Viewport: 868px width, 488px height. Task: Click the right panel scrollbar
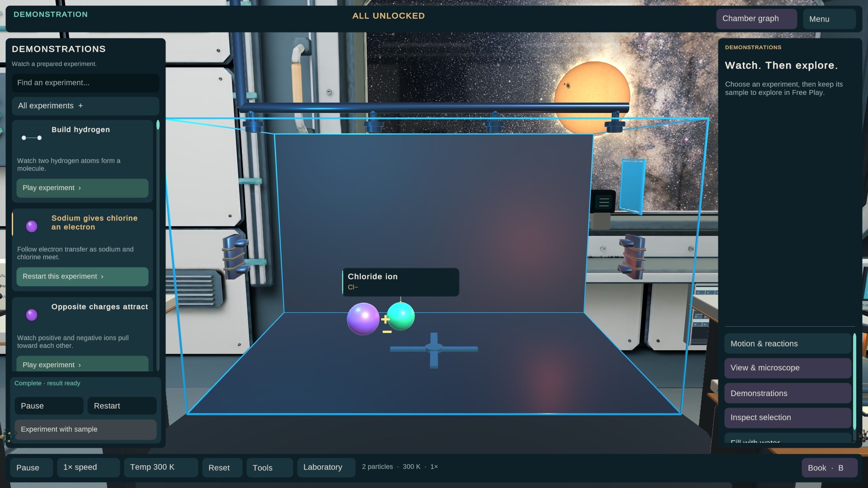854,382
